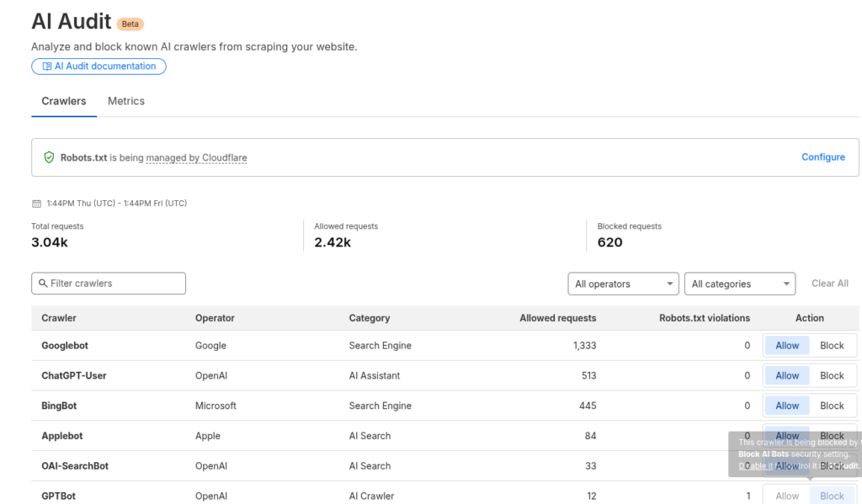Click the magnifier icon in filter box
Screen dimensions: 862x504
(x=43, y=283)
